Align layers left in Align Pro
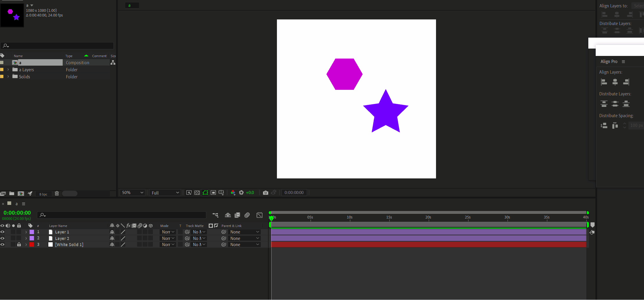This screenshot has height=300, width=644. point(604,82)
